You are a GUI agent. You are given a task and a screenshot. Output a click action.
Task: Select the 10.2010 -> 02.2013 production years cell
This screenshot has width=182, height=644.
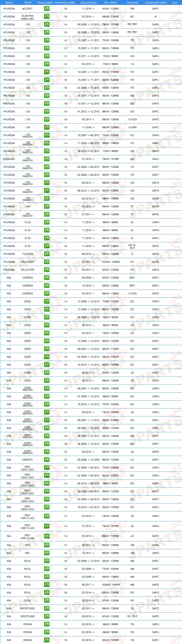pyautogui.click(x=88, y=507)
